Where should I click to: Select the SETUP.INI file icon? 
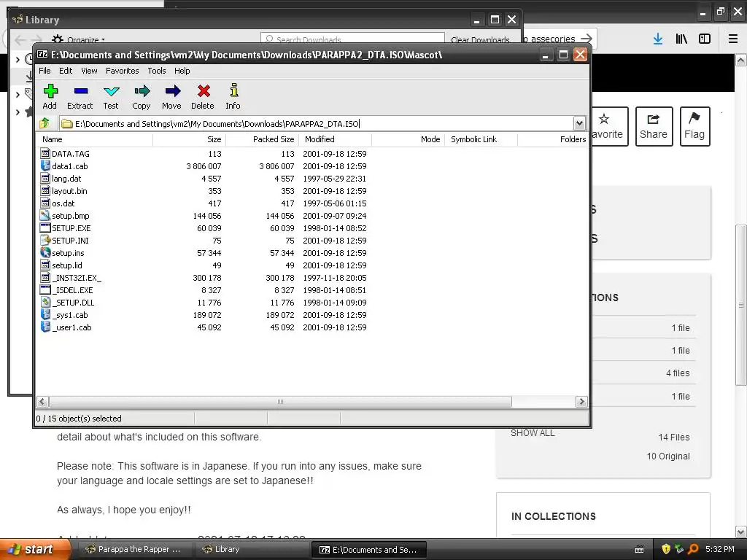pyautogui.click(x=45, y=240)
